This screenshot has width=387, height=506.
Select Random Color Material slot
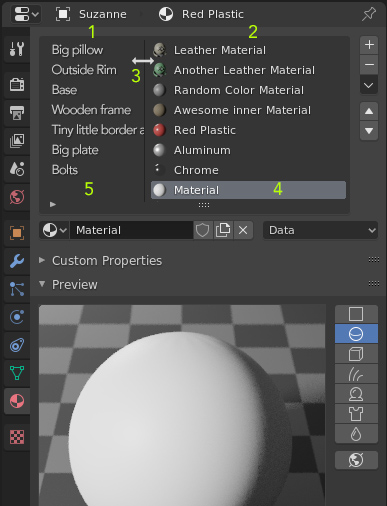coord(248,90)
